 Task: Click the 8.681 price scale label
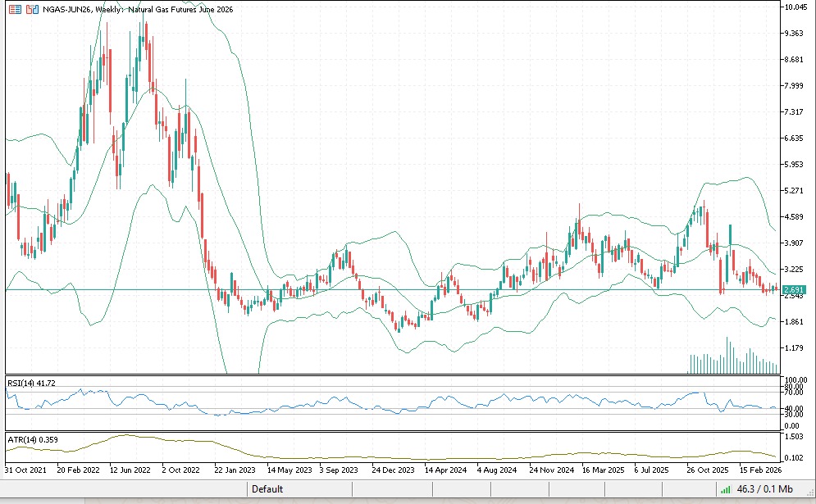point(794,60)
